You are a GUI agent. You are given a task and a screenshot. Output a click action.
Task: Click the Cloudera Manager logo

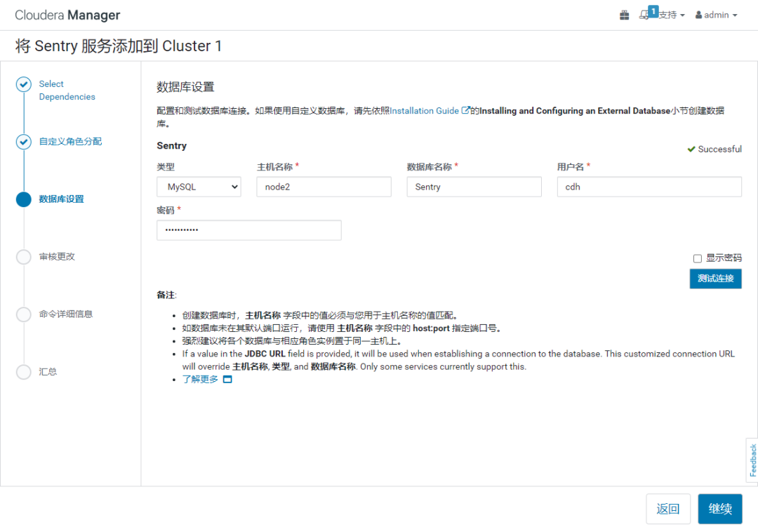pos(67,15)
